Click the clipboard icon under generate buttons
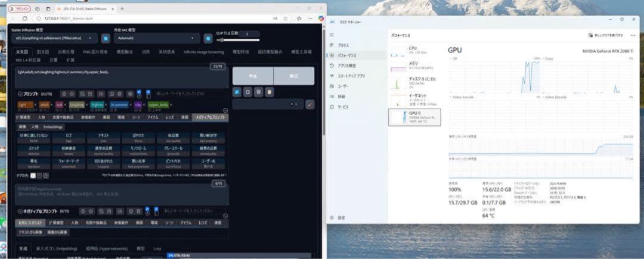644x259 pixels. [269, 92]
